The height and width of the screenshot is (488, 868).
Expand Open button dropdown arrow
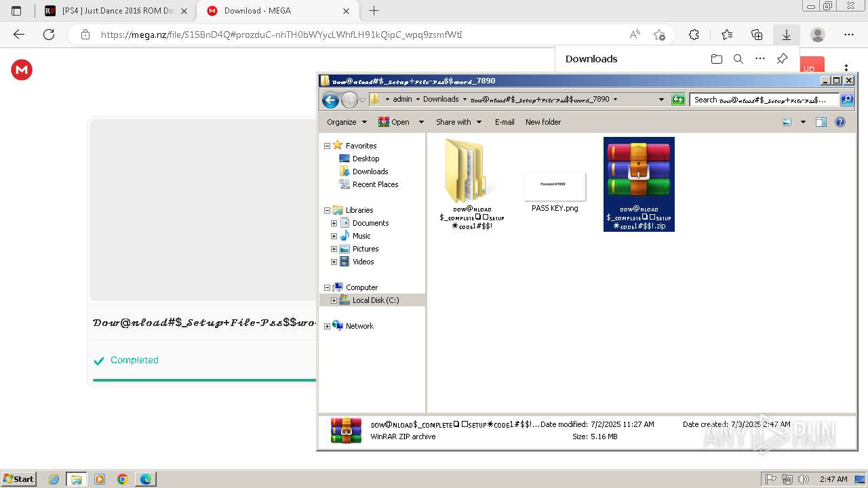point(421,122)
